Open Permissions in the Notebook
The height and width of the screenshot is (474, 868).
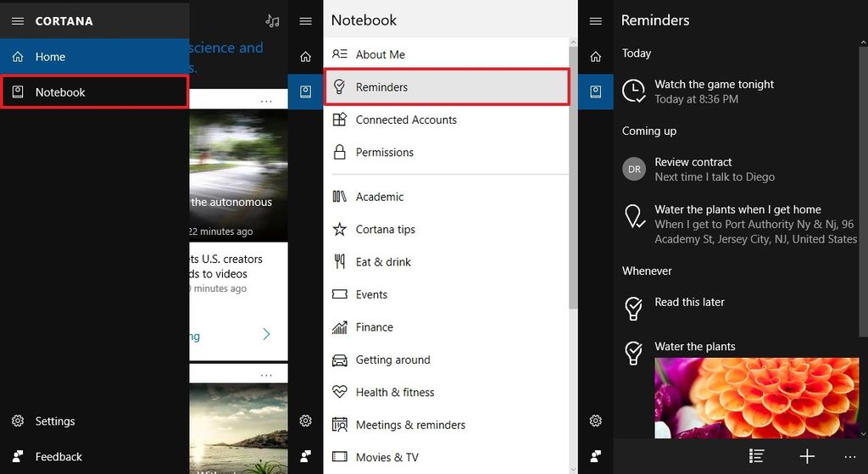[x=446, y=153]
